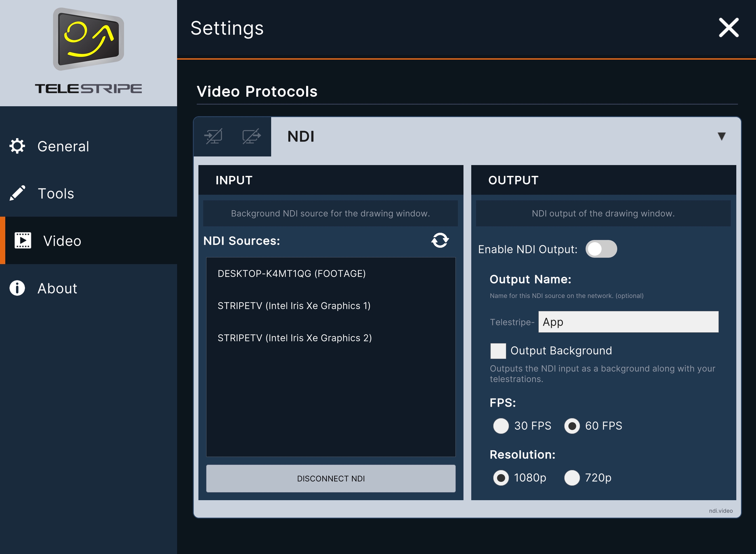Click the Tools pencil icon
Viewport: 756px width, 554px height.
(x=17, y=193)
